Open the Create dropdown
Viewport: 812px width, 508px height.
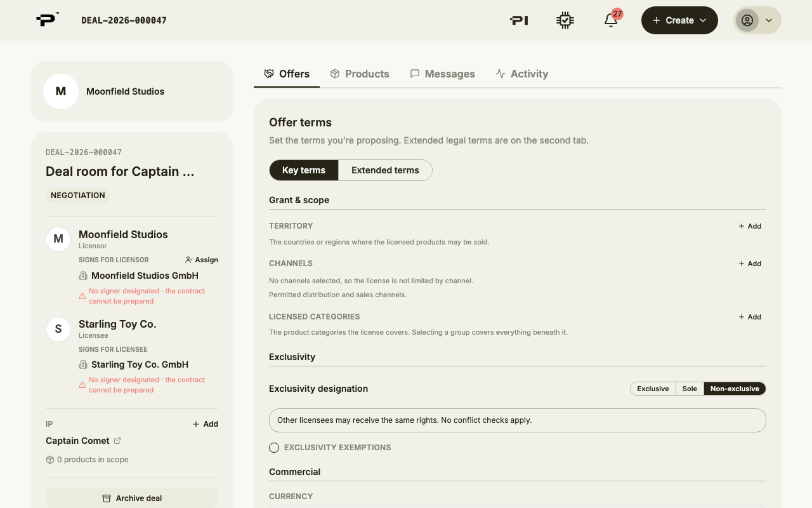coord(679,20)
